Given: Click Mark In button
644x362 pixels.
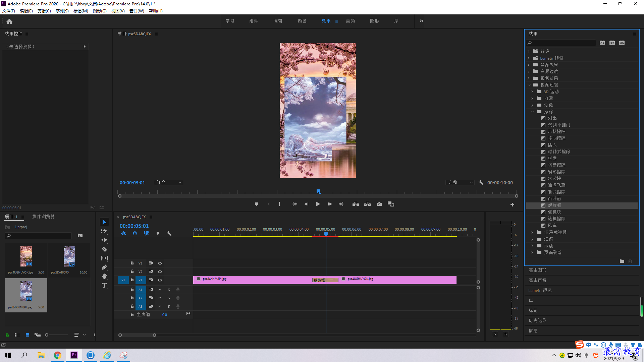Looking at the screenshot, I should (x=269, y=204).
